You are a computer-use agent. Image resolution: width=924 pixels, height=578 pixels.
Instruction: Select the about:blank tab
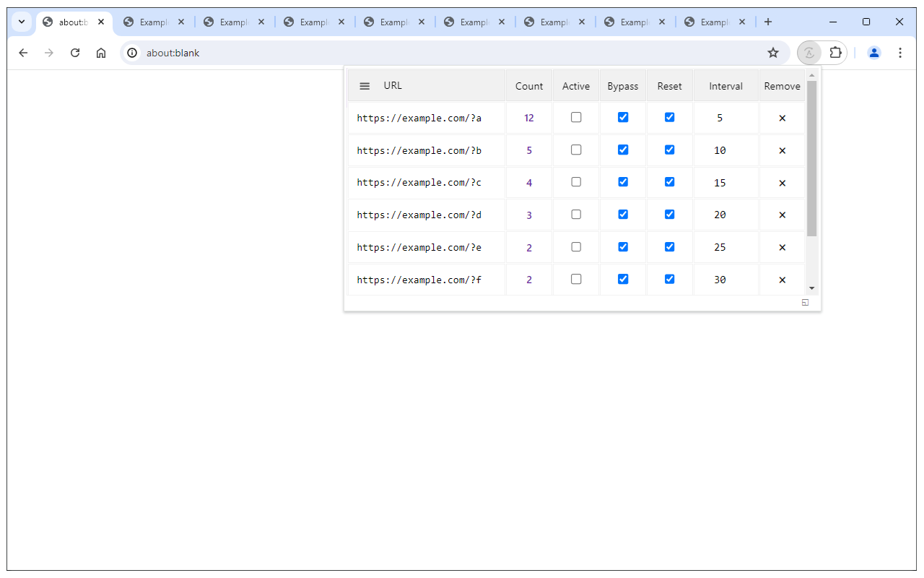click(72, 22)
